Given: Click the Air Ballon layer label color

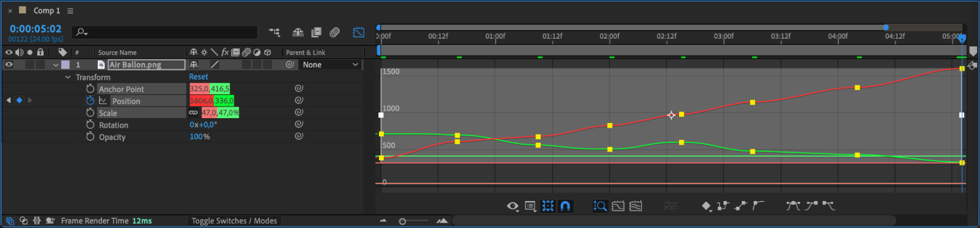Looking at the screenshot, I should pyautogui.click(x=65, y=64).
